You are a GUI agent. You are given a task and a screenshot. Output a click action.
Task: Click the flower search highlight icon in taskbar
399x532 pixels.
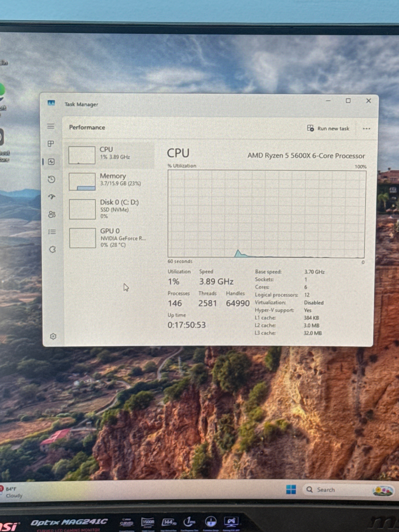[383, 491]
